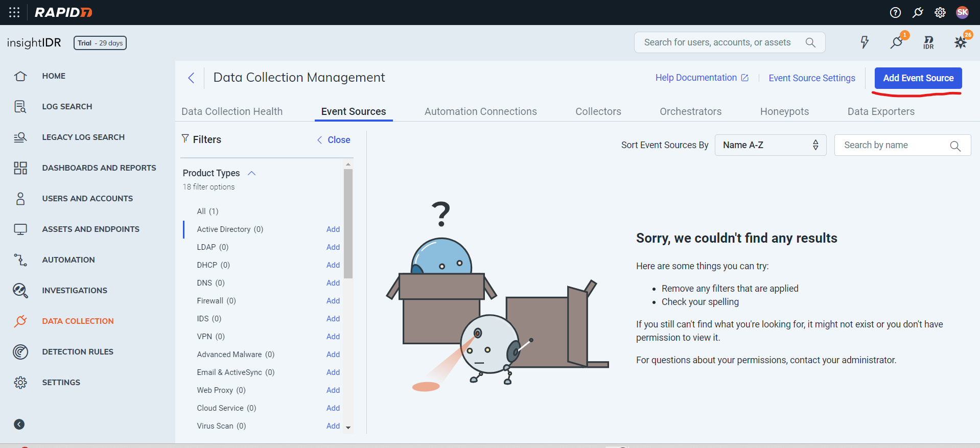This screenshot has height=448, width=980.
Task: Click the Add Event Source button
Action: pos(918,78)
